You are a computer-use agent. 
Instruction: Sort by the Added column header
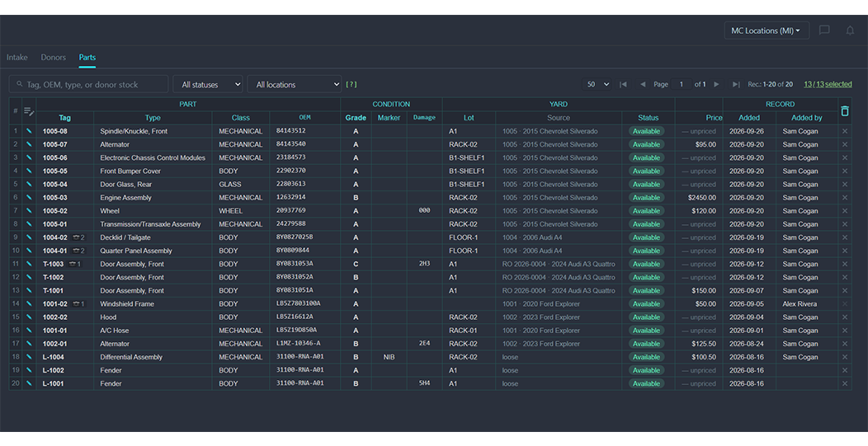tap(749, 117)
